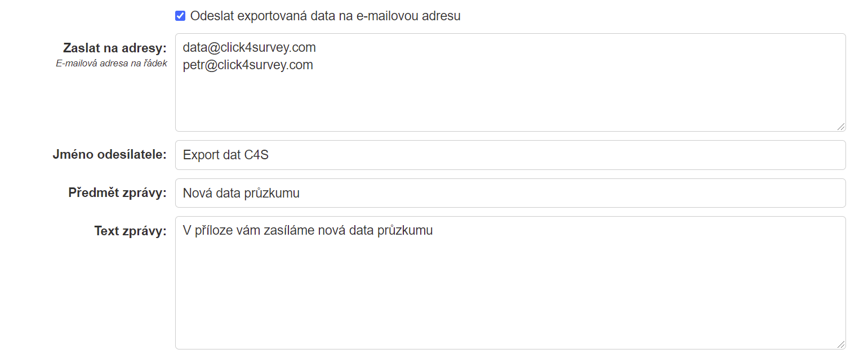This screenshot has width=868, height=363.
Task: Place cursor on the data@click4survey.com line
Action: coord(249,47)
